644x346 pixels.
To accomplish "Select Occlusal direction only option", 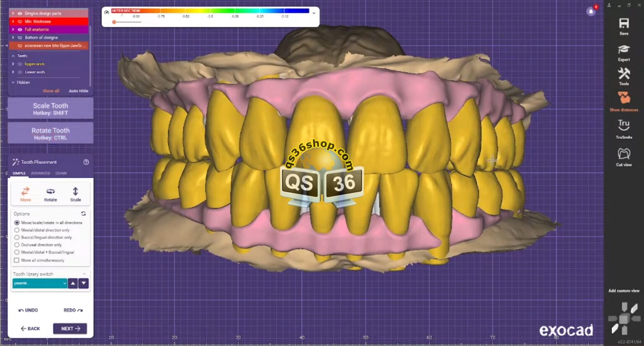I will point(17,245).
